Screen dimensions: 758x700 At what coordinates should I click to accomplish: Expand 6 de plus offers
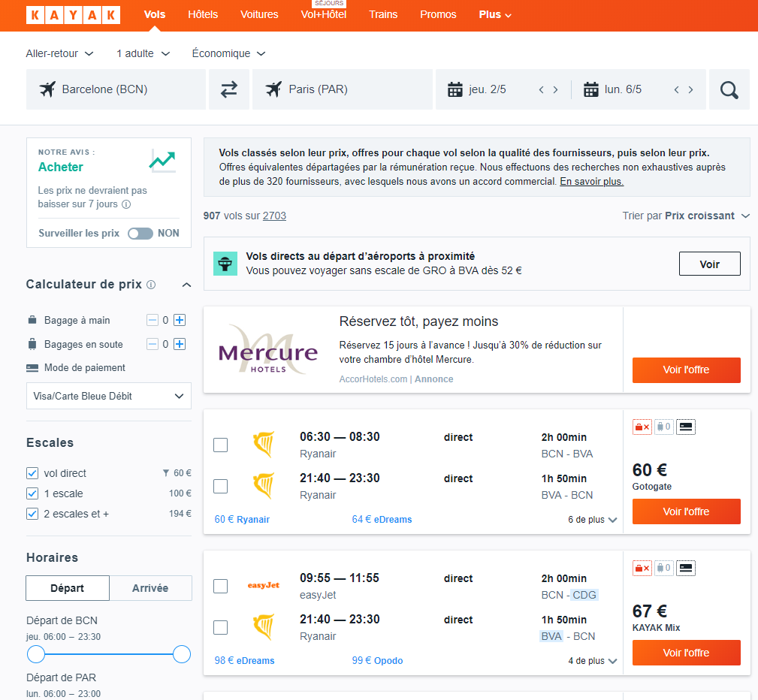click(592, 520)
